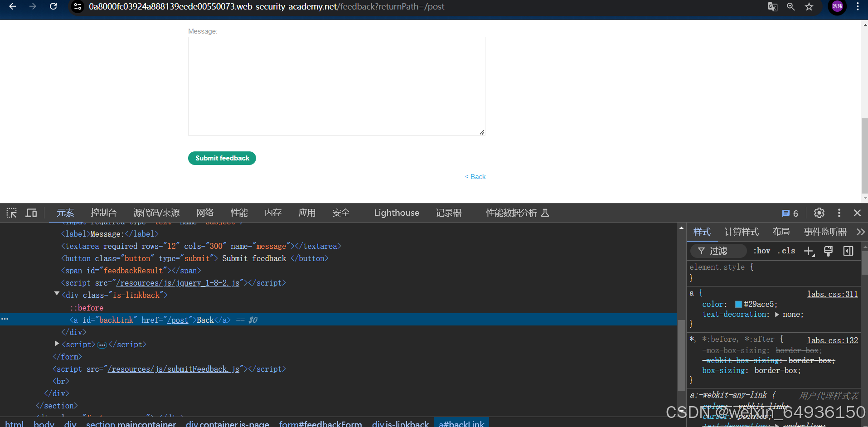Open the Lighthouse tab

click(x=397, y=213)
